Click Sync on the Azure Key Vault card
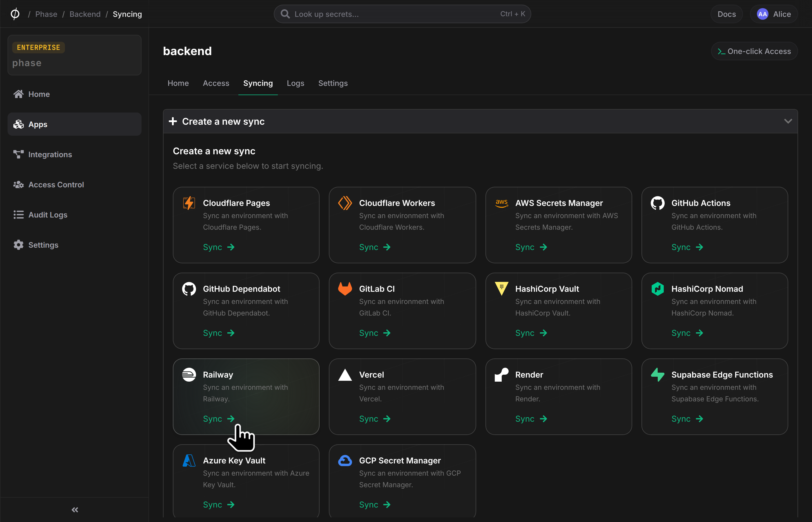812x522 pixels. pyautogui.click(x=219, y=504)
